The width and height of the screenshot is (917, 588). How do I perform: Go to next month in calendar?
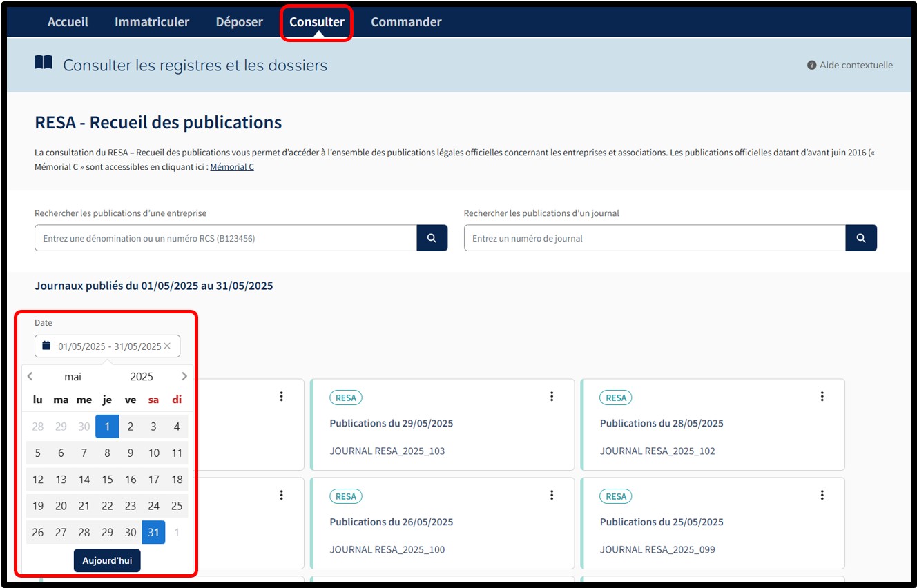[x=184, y=376]
